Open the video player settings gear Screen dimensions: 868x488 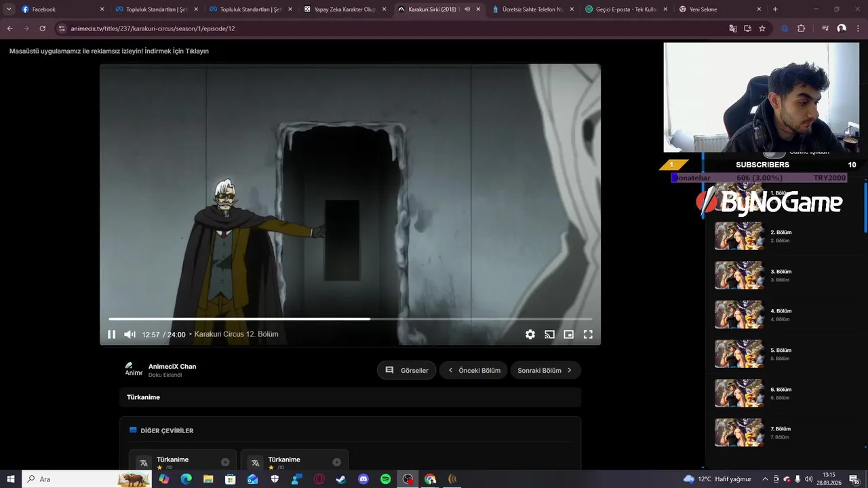pos(530,334)
